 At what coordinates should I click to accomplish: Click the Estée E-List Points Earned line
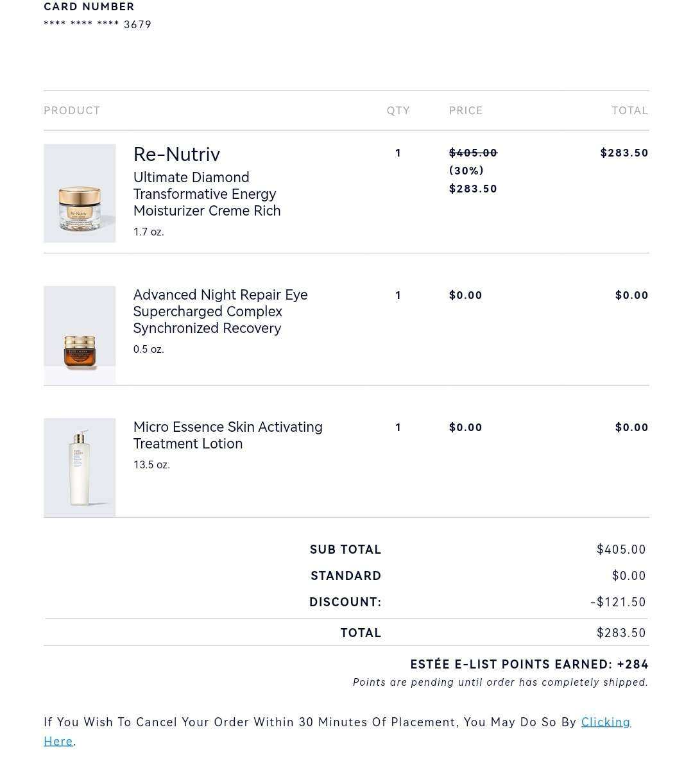point(529,665)
